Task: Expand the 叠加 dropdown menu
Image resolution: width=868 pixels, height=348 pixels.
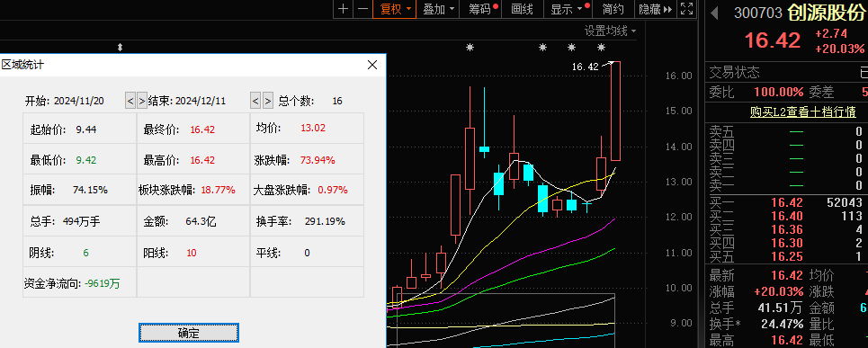Action: click(438, 9)
